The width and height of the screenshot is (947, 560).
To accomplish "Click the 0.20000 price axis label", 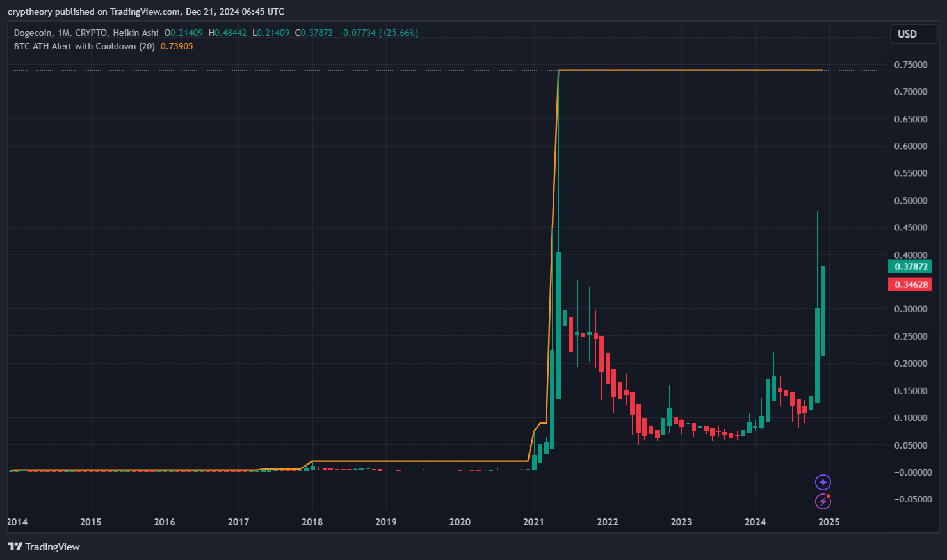I will click(x=911, y=363).
